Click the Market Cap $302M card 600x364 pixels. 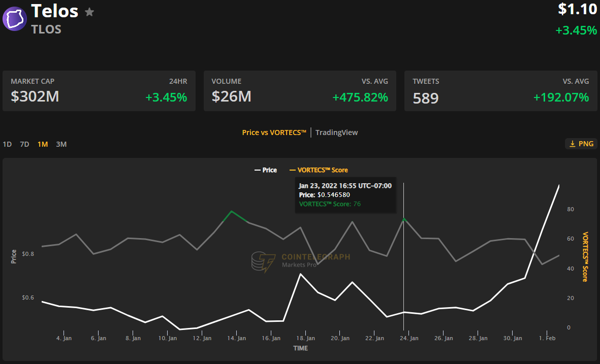click(99, 91)
